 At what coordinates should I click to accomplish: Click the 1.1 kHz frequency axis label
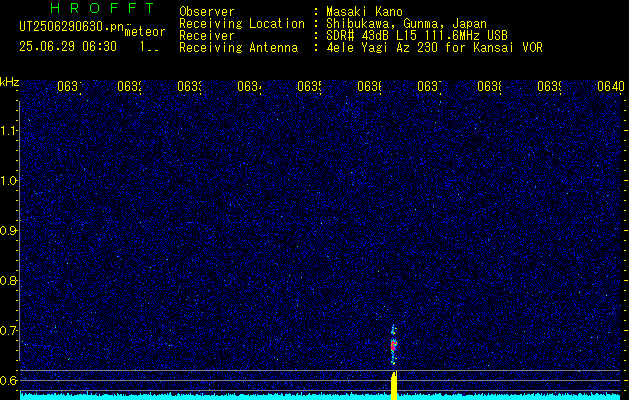(x=9, y=131)
